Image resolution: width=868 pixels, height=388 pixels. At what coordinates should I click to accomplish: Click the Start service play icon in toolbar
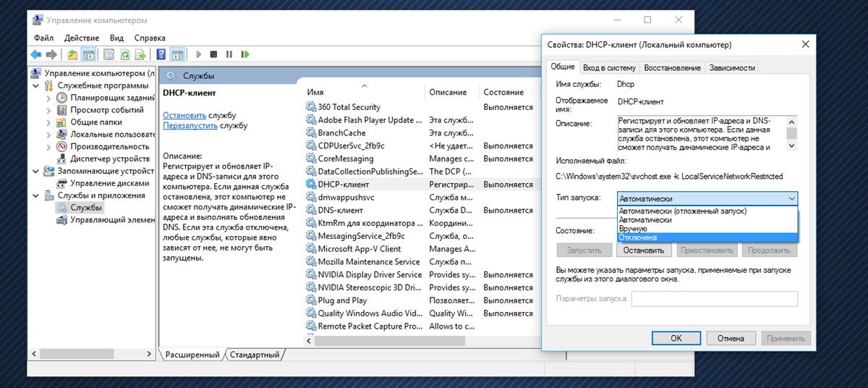pos(198,54)
